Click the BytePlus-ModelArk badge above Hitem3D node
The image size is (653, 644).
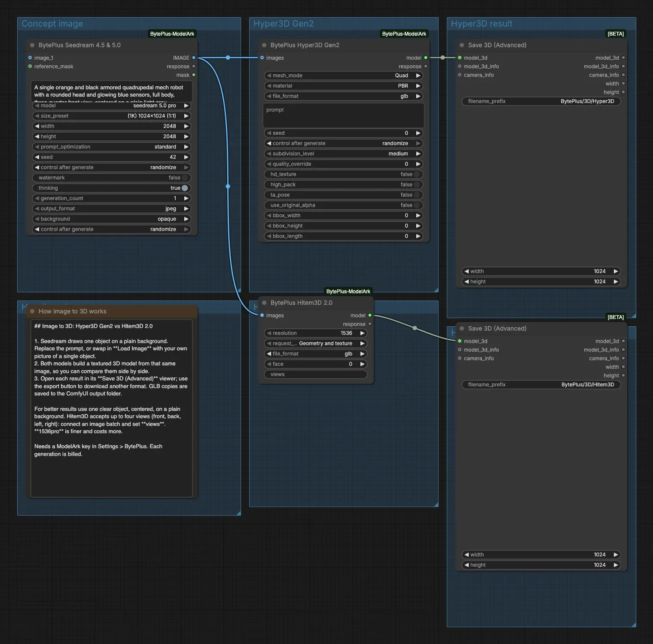pos(348,292)
